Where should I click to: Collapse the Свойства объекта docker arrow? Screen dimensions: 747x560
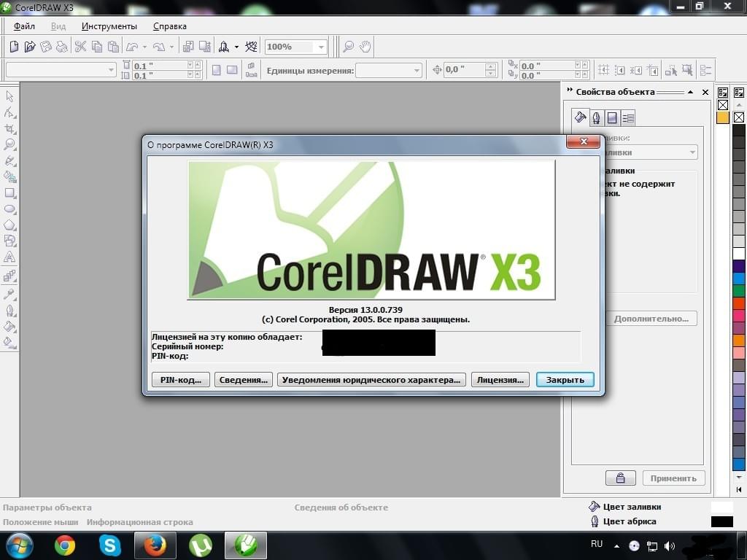[690, 93]
